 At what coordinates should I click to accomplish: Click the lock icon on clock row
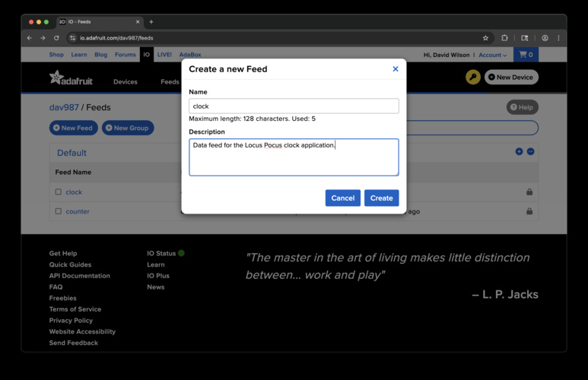coord(529,192)
